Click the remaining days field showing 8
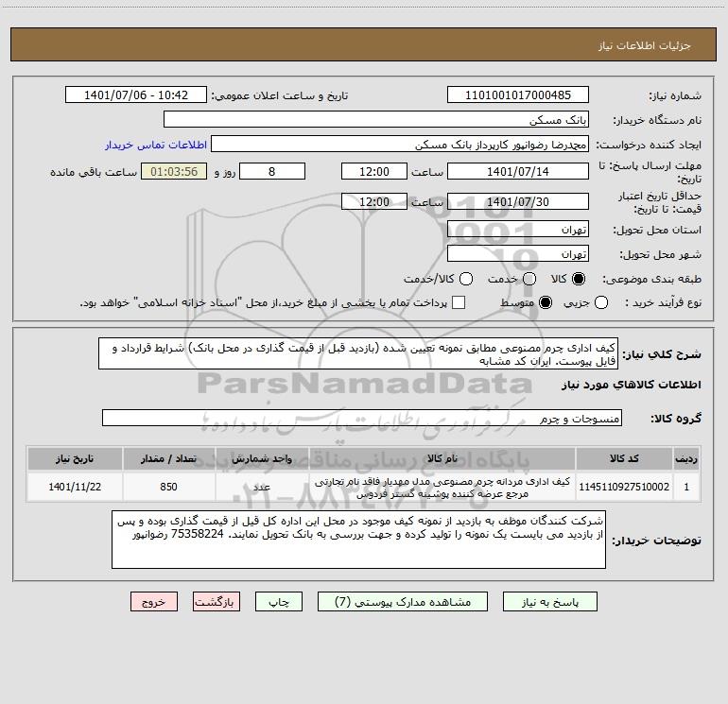This screenshot has width=728, height=704. 272,171
